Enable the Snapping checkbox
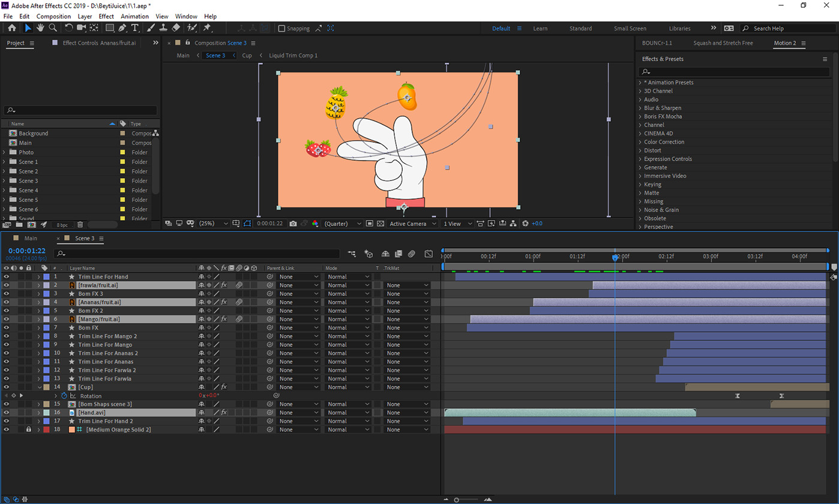Image resolution: width=839 pixels, height=504 pixels. (x=282, y=28)
